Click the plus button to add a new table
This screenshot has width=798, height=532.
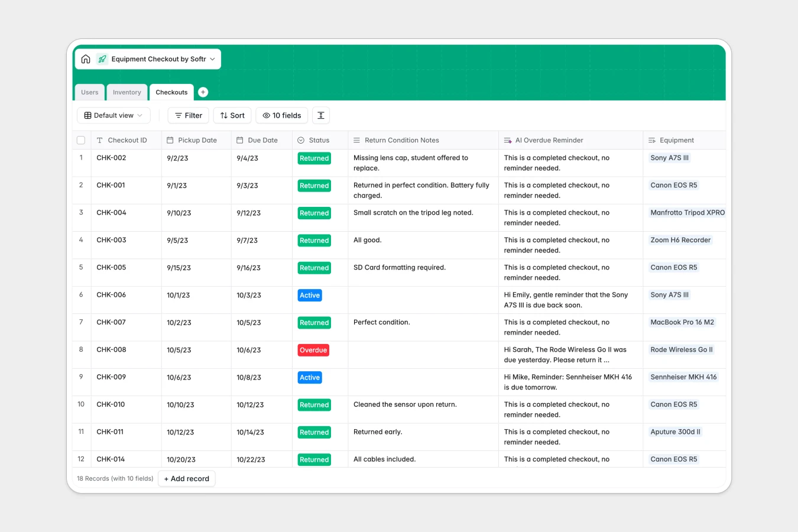click(203, 92)
